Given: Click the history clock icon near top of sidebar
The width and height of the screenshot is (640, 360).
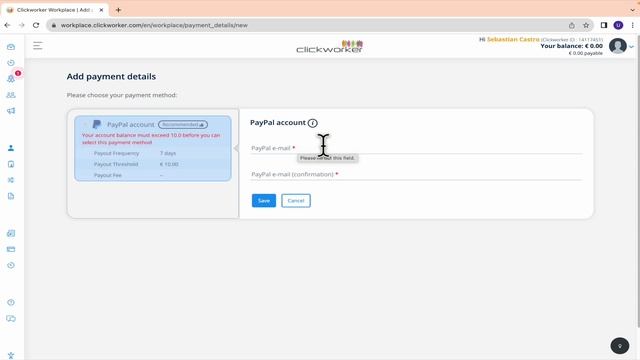Looking at the screenshot, I should 11,63.
